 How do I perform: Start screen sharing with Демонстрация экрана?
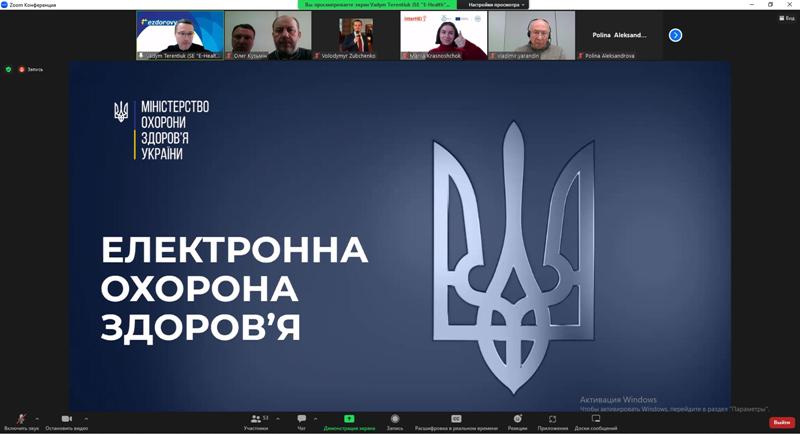click(349, 423)
